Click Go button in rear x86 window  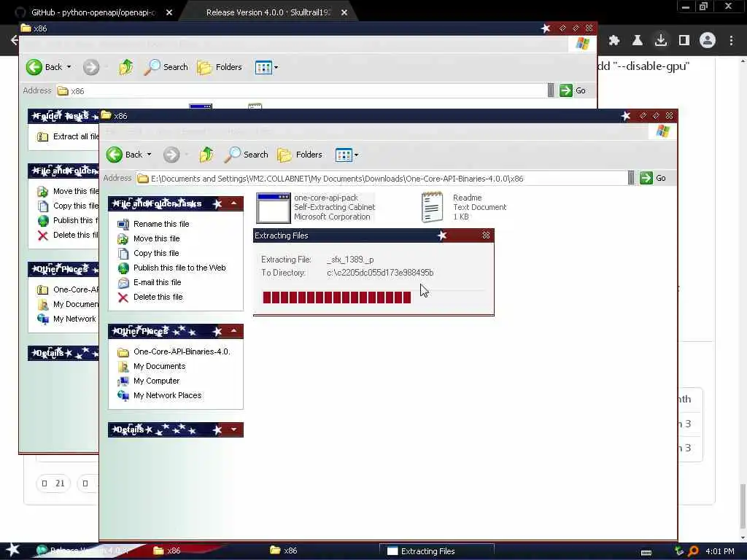[x=573, y=90]
